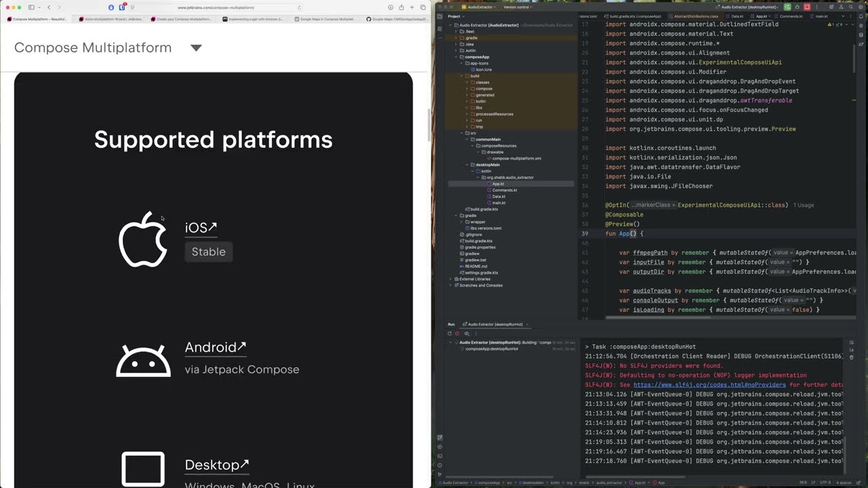Click the Safari address bar
The image size is (868, 488).
pyautogui.click(x=217, y=7)
